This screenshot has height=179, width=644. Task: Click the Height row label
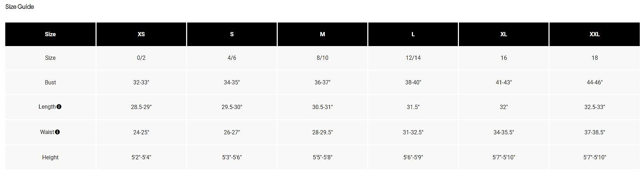coord(50,157)
